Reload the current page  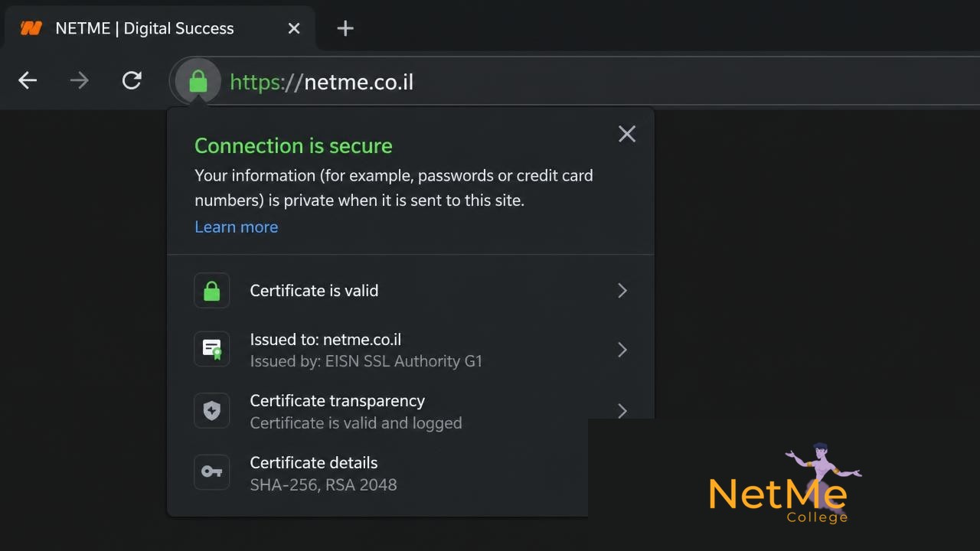[132, 80]
